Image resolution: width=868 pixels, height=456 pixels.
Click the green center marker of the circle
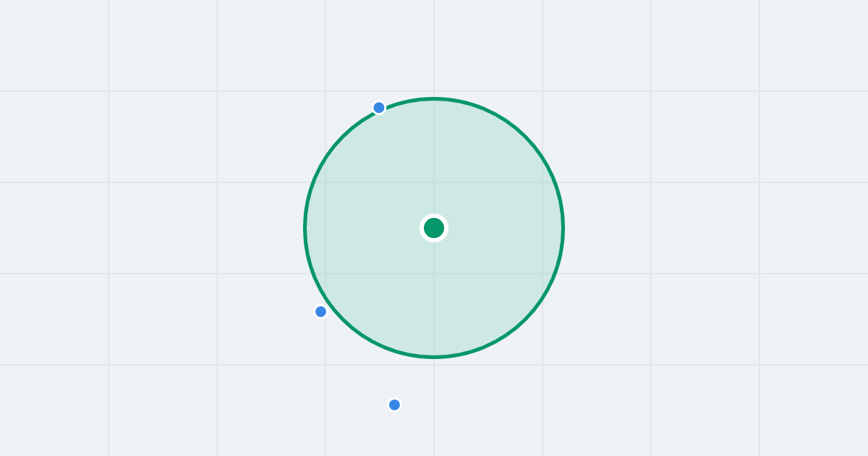(x=434, y=228)
